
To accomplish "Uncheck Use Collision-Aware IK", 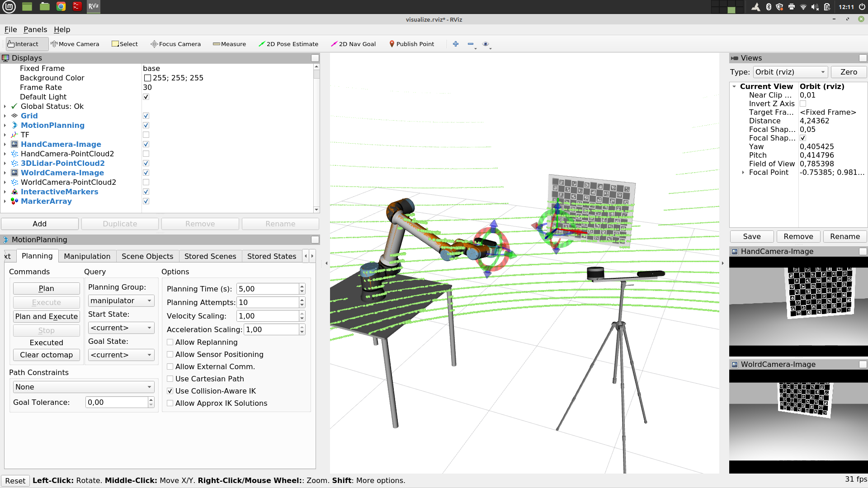I will [x=170, y=391].
